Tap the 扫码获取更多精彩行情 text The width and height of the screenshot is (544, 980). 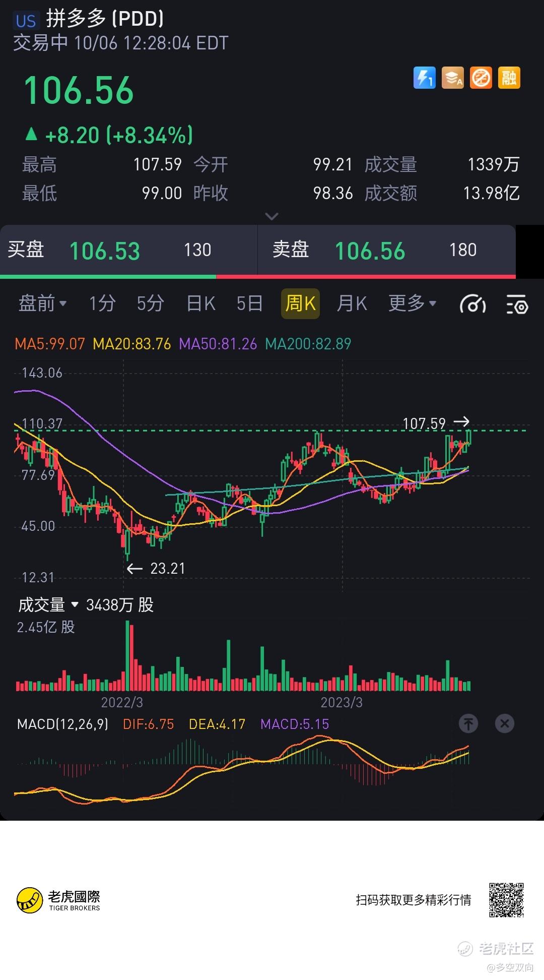[x=414, y=900]
